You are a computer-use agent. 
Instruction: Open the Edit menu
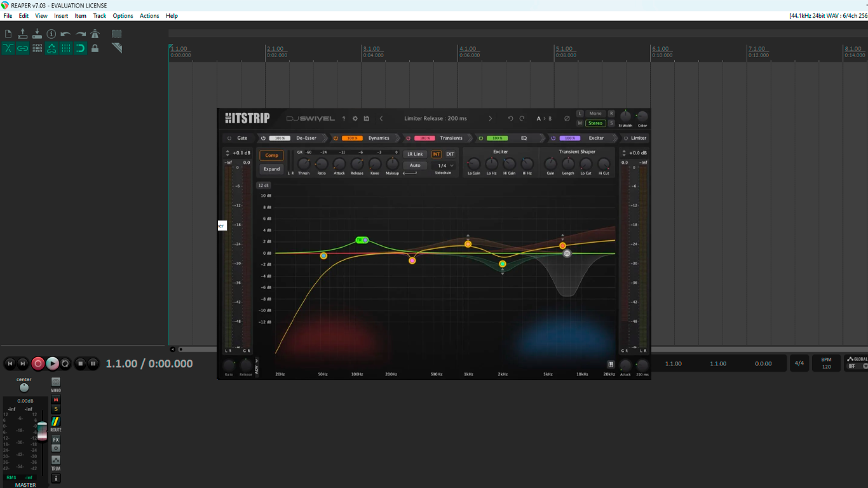[24, 16]
